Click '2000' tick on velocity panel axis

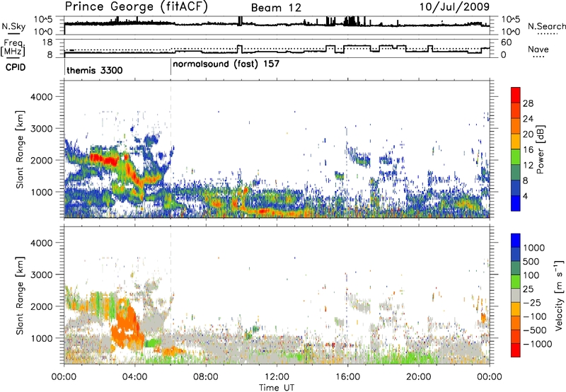tap(41, 306)
